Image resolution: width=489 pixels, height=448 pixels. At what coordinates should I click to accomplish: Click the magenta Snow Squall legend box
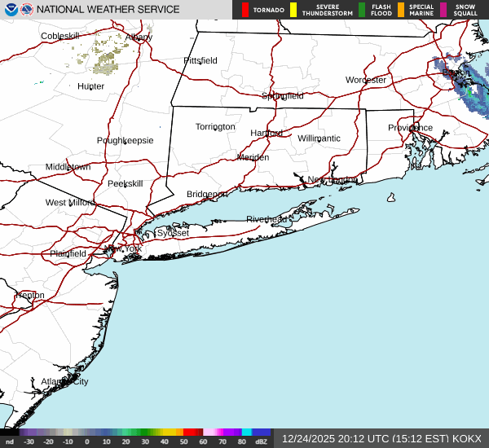[x=444, y=10]
